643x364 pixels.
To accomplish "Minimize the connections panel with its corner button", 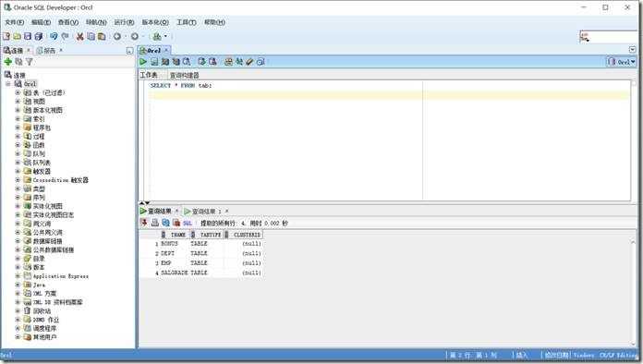I will (x=129, y=51).
